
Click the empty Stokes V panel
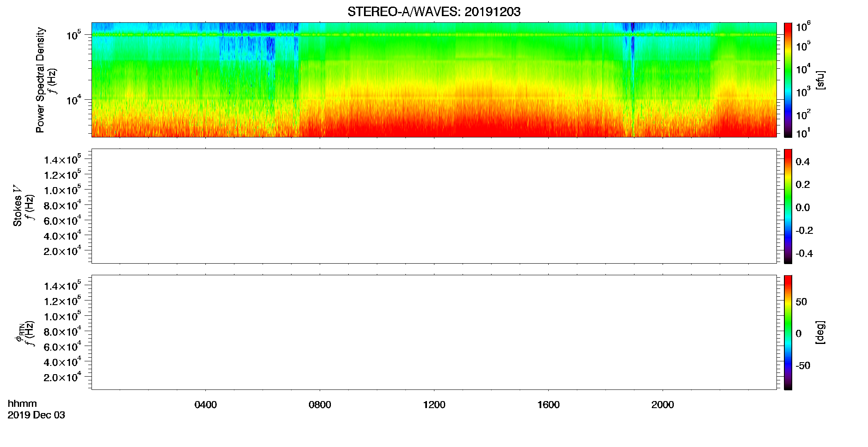[x=434, y=206]
